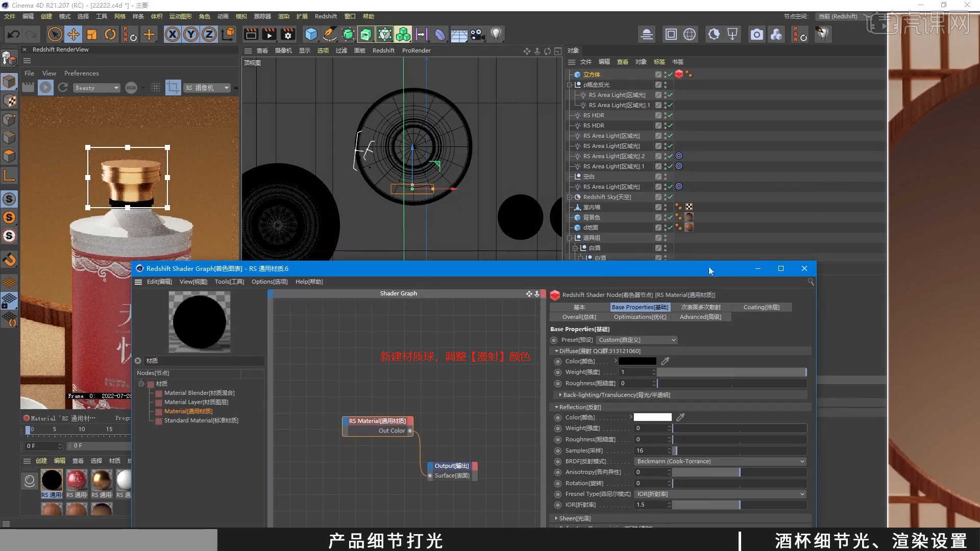Screen dimensions: 980x551
Task: Collapse the Diffuse section in Base Properties
Action: [x=557, y=351]
